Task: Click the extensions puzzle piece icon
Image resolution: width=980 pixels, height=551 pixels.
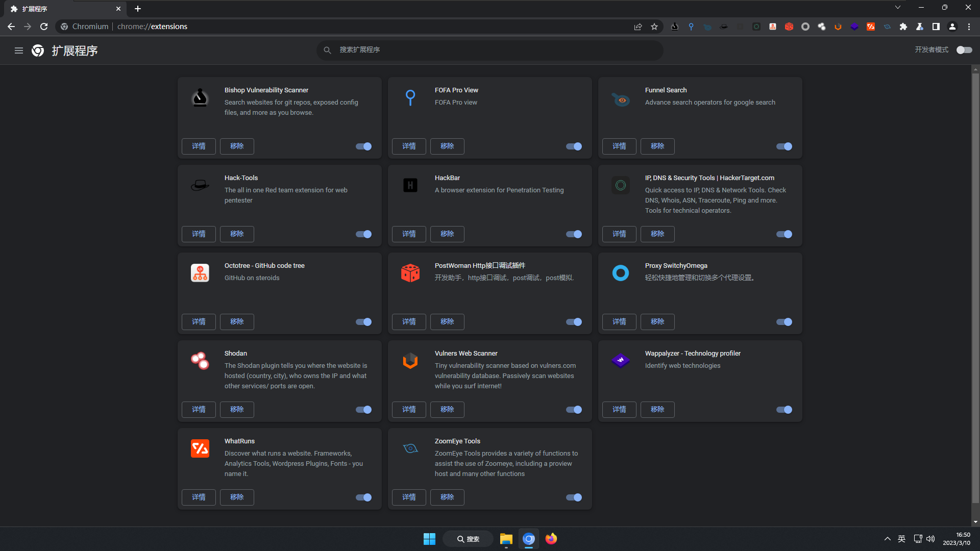Action: point(903,27)
